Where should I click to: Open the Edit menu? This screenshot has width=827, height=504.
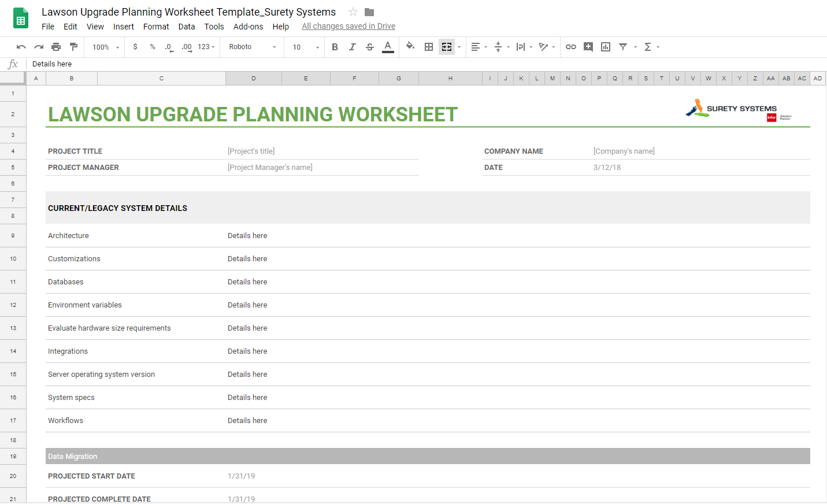pos(71,27)
